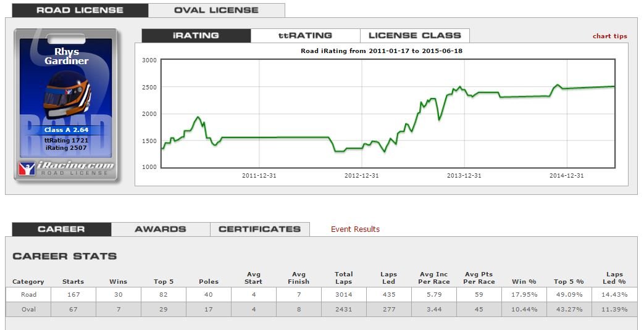Click Road top 5 percentage 49.09%
This screenshot has height=330, width=644.
pos(569,295)
